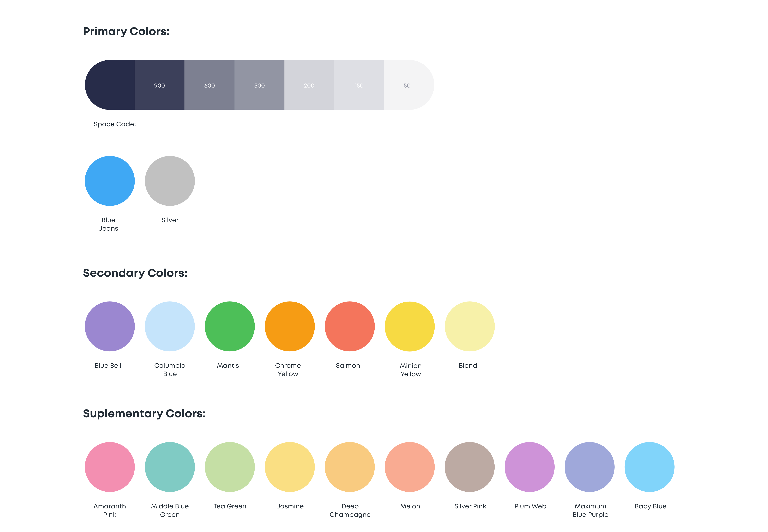Click the Secondary Colors heading

pyautogui.click(x=135, y=273)
